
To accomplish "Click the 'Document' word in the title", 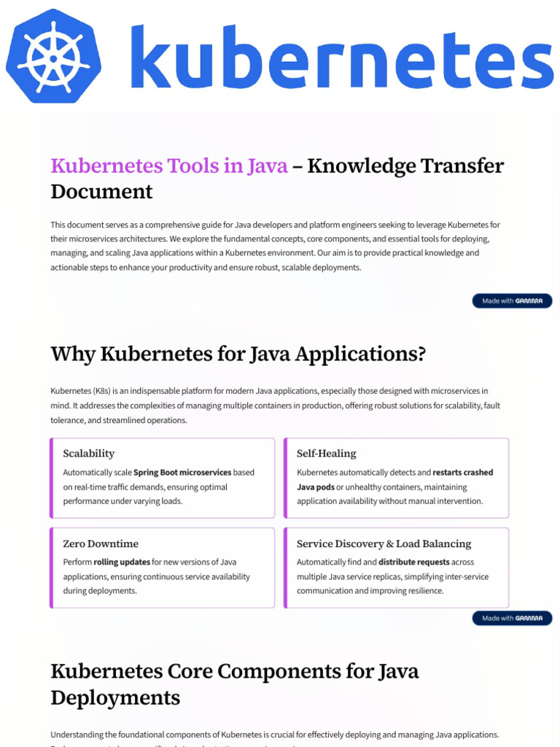I will (x=101, y=192).
